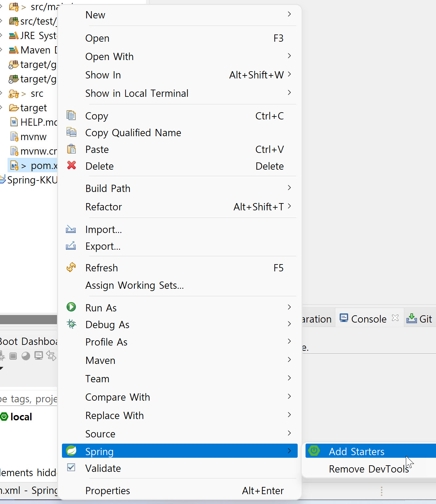This screenshot has height=504, width=436.
Task: Select the local node in Boot Dashboard
Action: click(x=21, y=417)
